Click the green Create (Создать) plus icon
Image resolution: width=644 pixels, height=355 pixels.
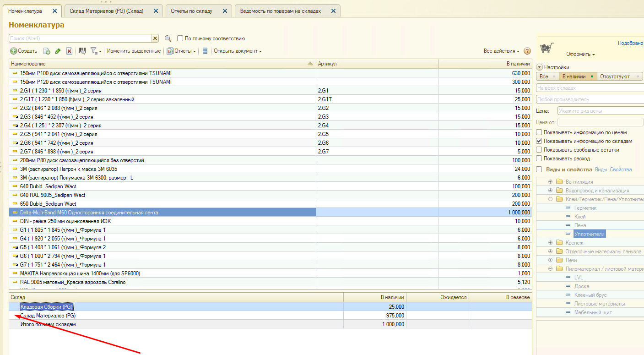coord(14,51)
